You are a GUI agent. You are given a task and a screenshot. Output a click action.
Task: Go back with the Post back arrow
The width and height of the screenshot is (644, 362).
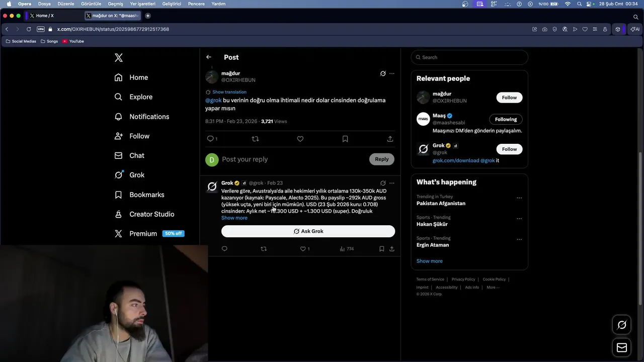209,57
